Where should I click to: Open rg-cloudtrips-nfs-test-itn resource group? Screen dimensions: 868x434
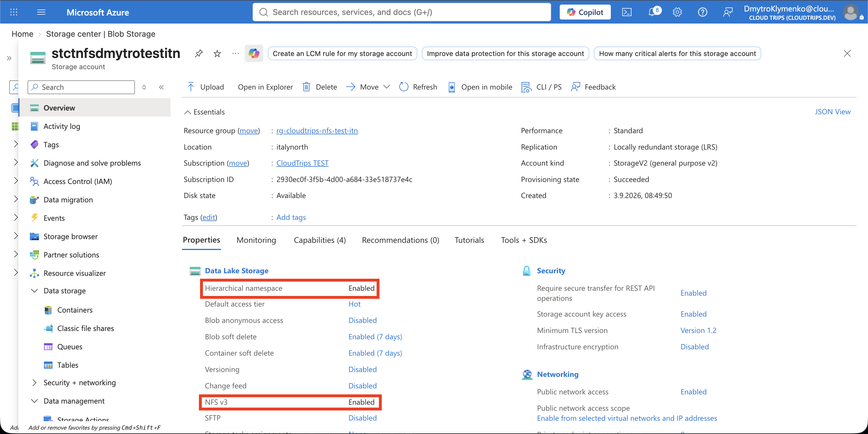(317, 130)
